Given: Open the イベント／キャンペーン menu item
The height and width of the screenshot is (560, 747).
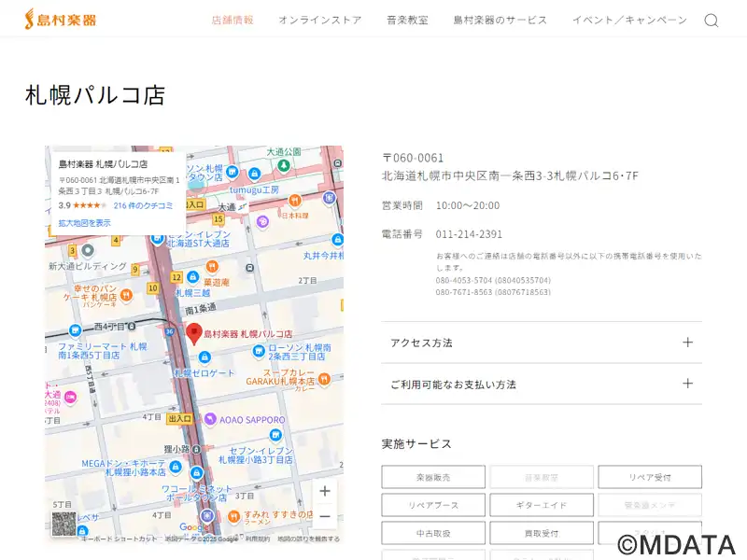Looking at the screenshot, I should [x=629, y=20].
